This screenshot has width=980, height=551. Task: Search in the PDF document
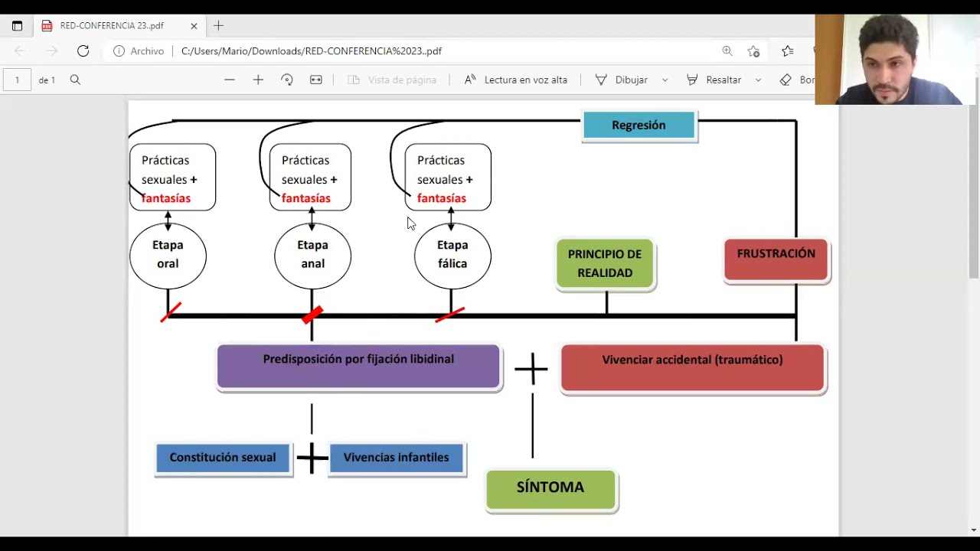click(75, 80)
